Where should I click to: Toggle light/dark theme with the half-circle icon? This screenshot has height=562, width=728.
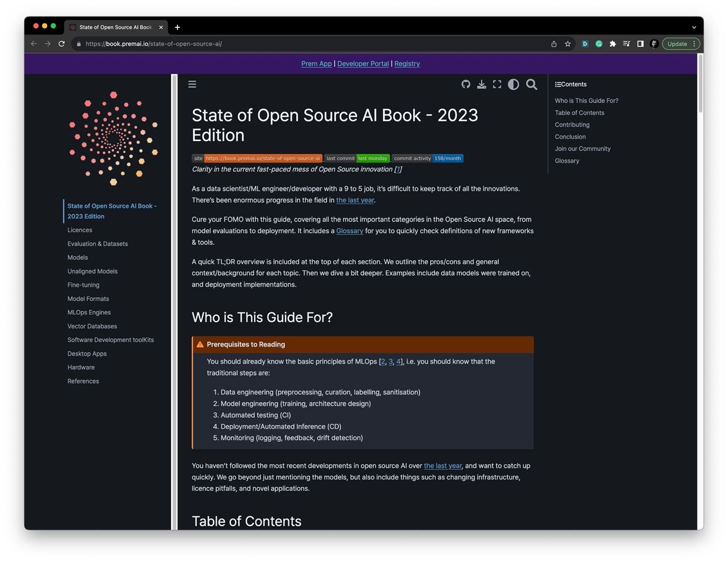click(x=513, y=84)
